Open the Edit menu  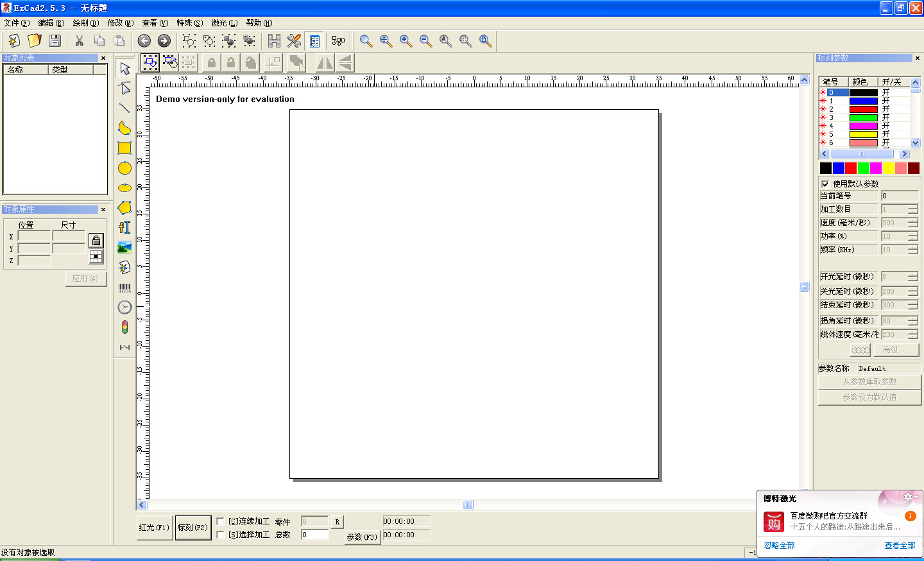[x=51, y=23]
